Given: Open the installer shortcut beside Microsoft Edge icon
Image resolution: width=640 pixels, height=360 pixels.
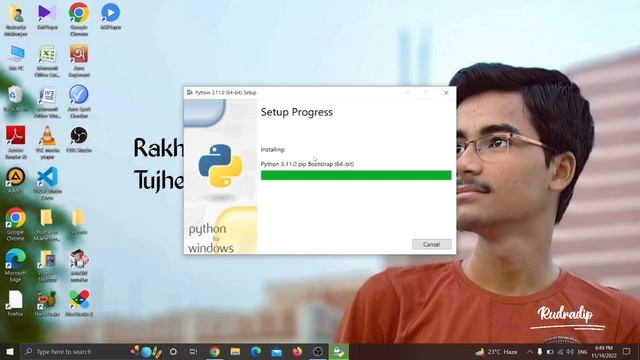Looking at the screenshot, I should click(x=79, y=265).
